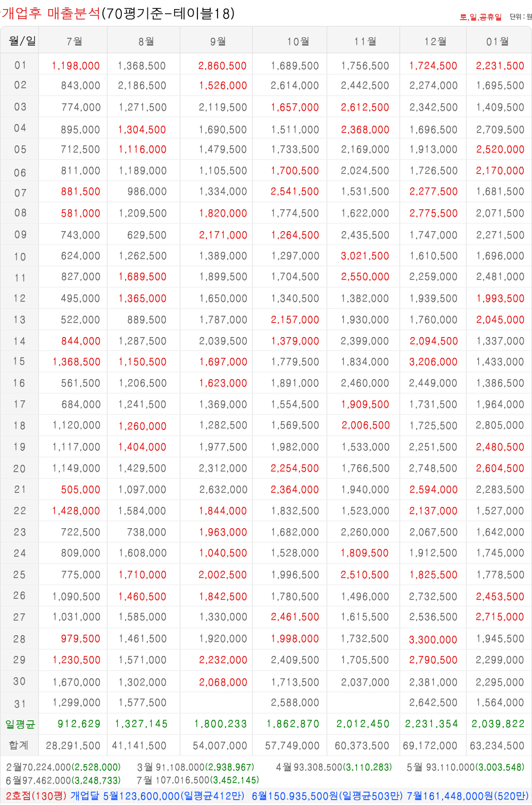Click the daily average 2,231,354
Image resolution: width=532 pixels, height=805 pixels.
(x=431, y=724)
